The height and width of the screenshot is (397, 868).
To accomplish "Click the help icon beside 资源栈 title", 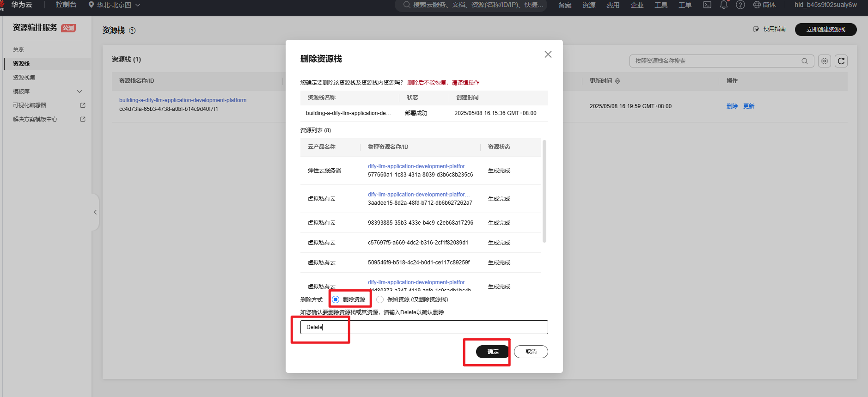I will 132,31.
